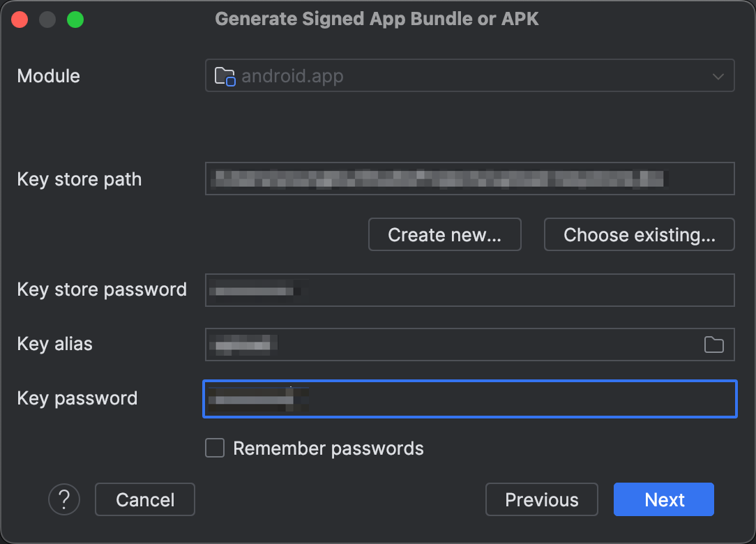
Task: Enable the Remember passwords checkbox
Action: (215, 448)
